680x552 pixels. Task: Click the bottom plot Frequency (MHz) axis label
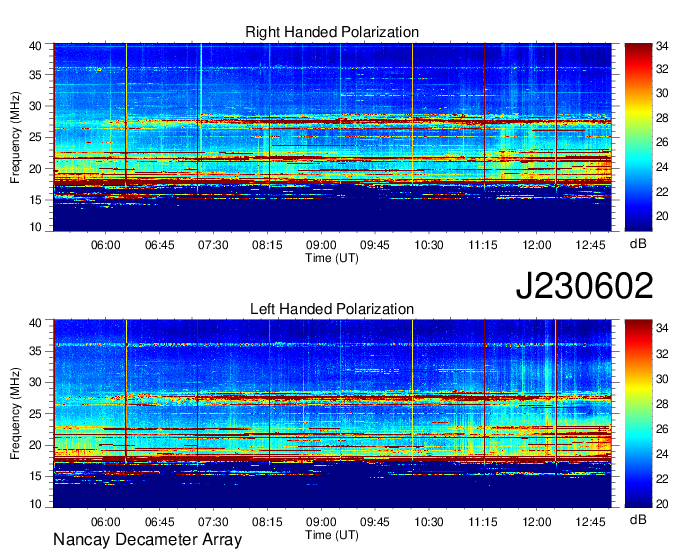pos(15,414)
